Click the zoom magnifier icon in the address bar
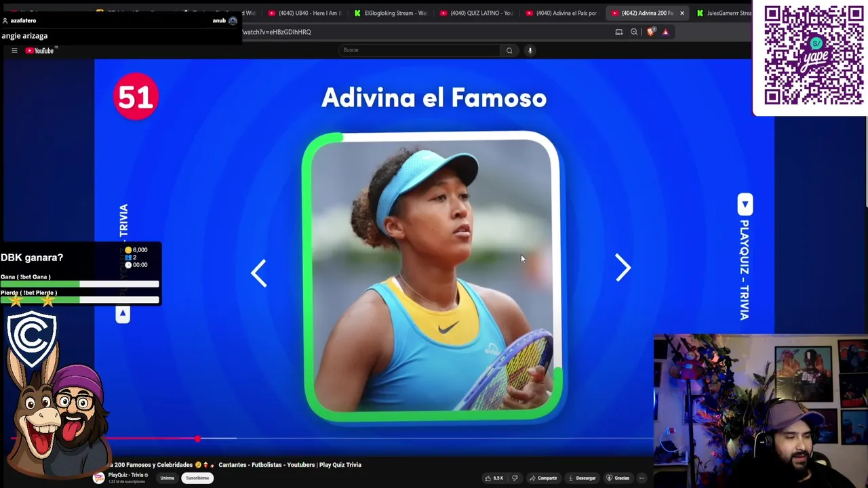The height and width of the screenshot is (488, 868). (634, 32)
